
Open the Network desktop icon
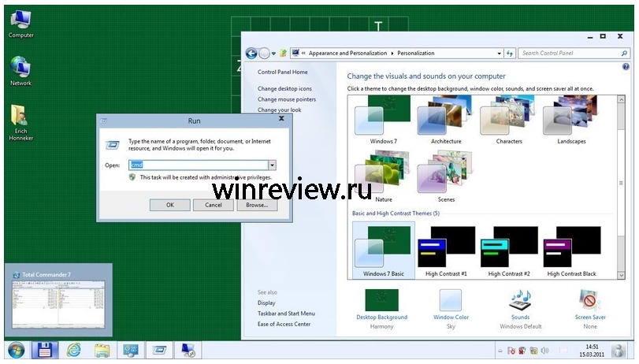click(x=20, y=71)
